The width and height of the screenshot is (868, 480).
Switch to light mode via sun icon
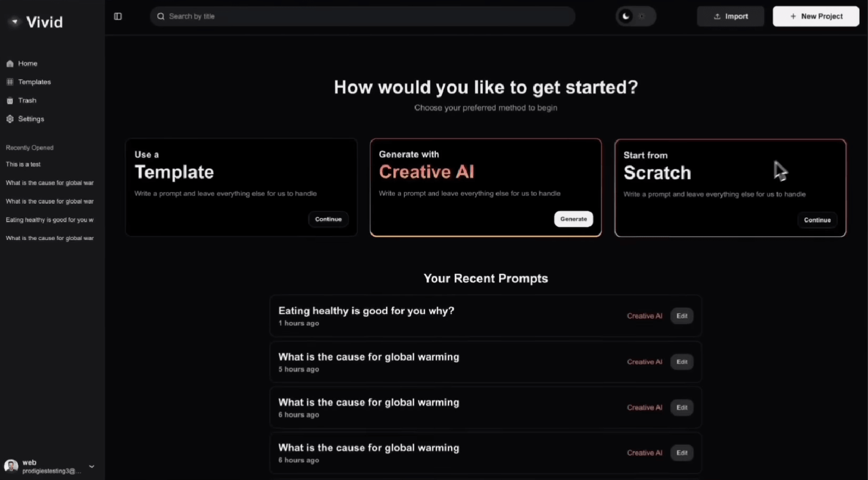click(642, 16)
